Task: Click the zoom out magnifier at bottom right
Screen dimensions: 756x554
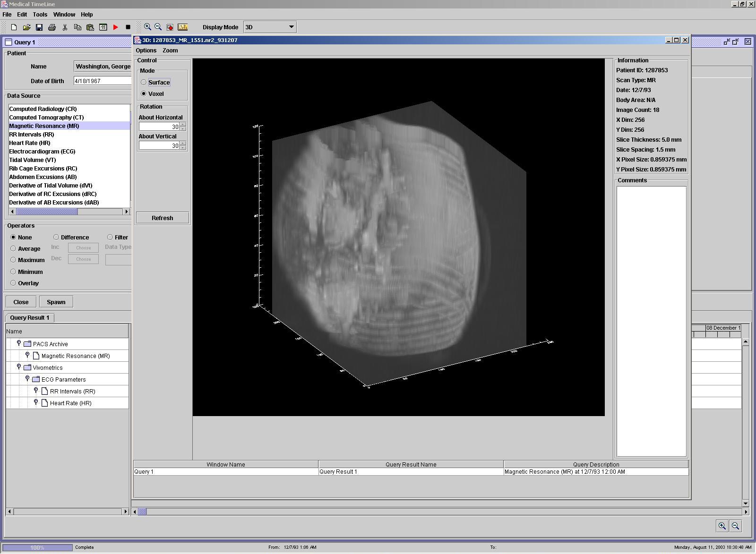Action: pyautogui.click(x=735, y=526)
